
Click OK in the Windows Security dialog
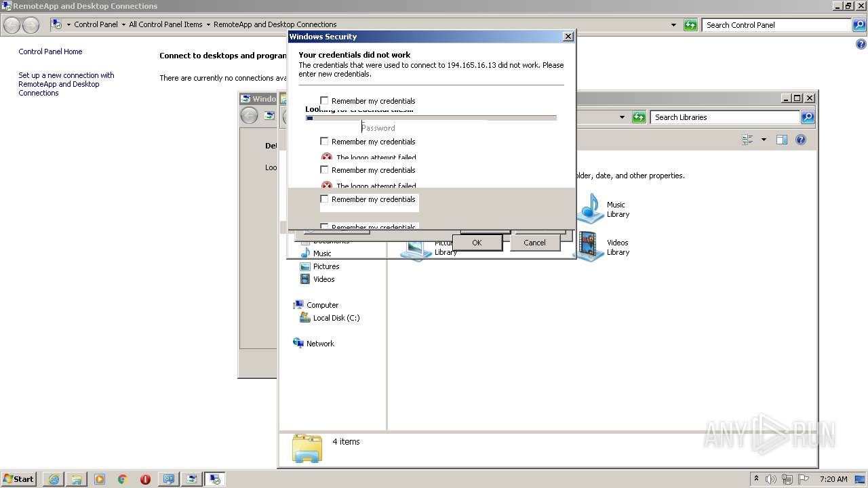pyautogui.click(x=477, y=243)
